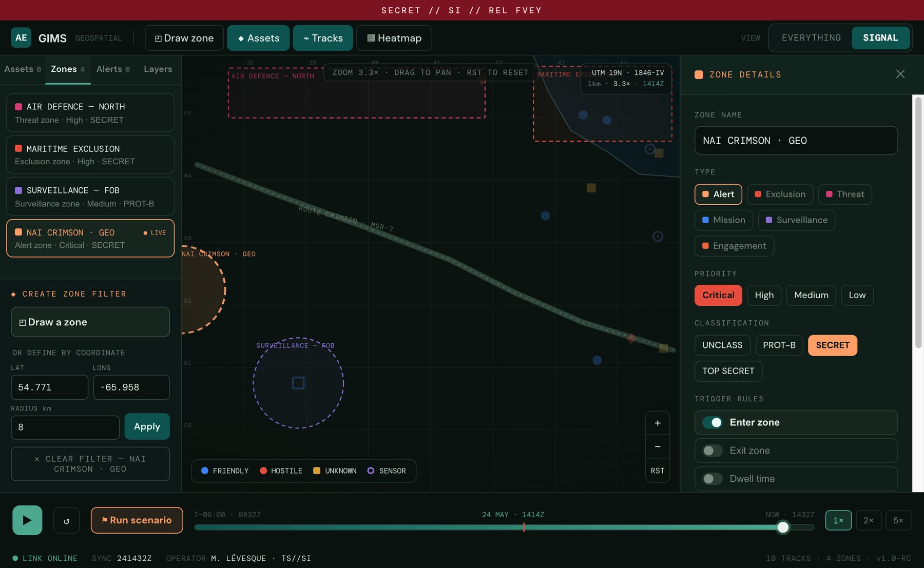The image size is (924, 568).
Task: Clear the NAI CRIMSON · GEO filter
Action: click(x=90, y=464)
